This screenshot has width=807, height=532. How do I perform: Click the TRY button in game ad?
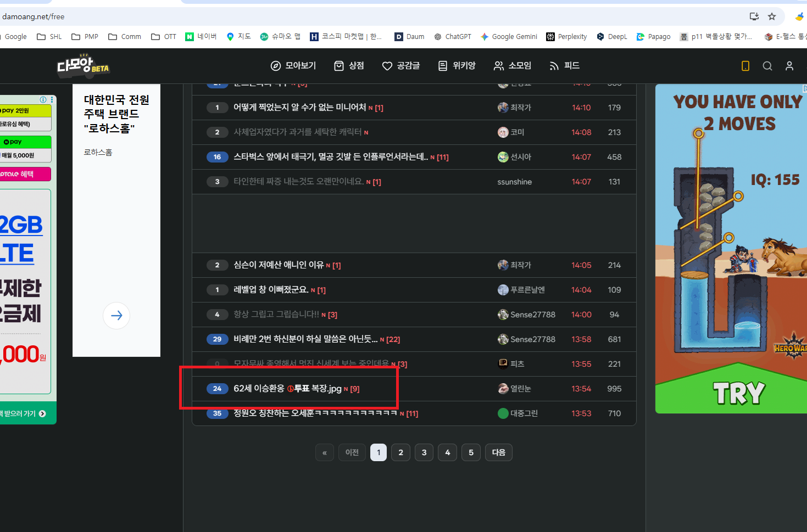pos(739,394)
